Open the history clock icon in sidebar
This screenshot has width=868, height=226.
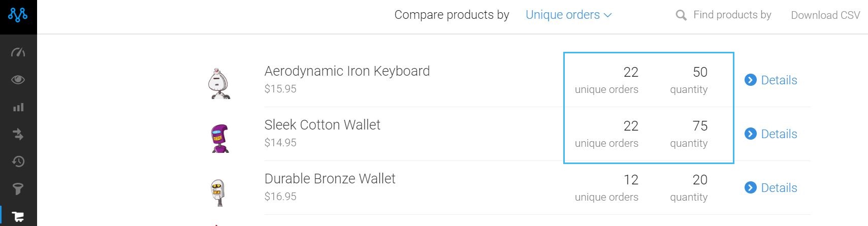tap(18, 162)
